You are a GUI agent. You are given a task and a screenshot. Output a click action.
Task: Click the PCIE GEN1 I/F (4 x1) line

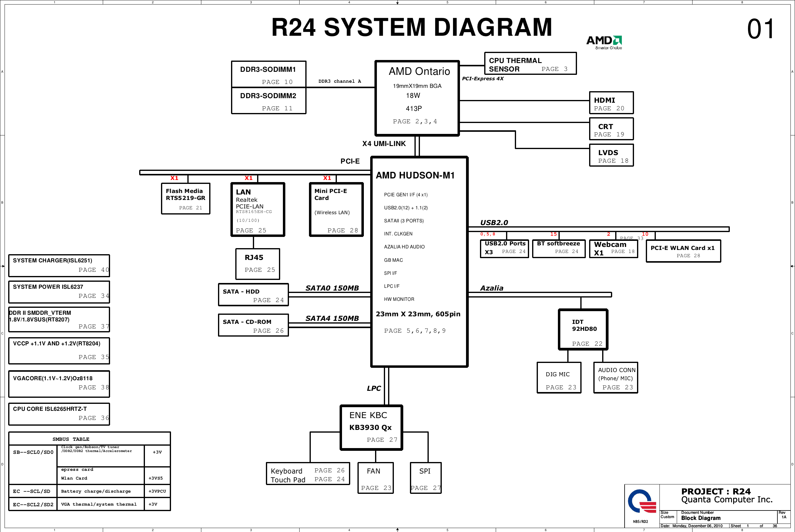[x=406, y=195]
